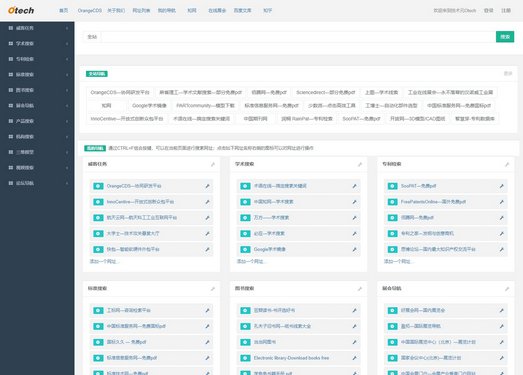Expand 三维模型 sidebar chevron
This screenshot has width=523, height=375.
[x=67, y=152]
